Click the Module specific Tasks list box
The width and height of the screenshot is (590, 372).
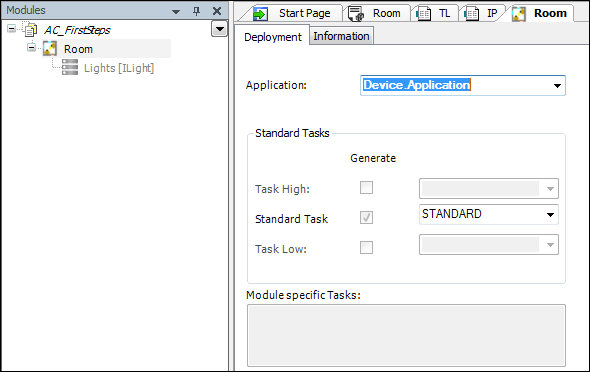(406, 336)
